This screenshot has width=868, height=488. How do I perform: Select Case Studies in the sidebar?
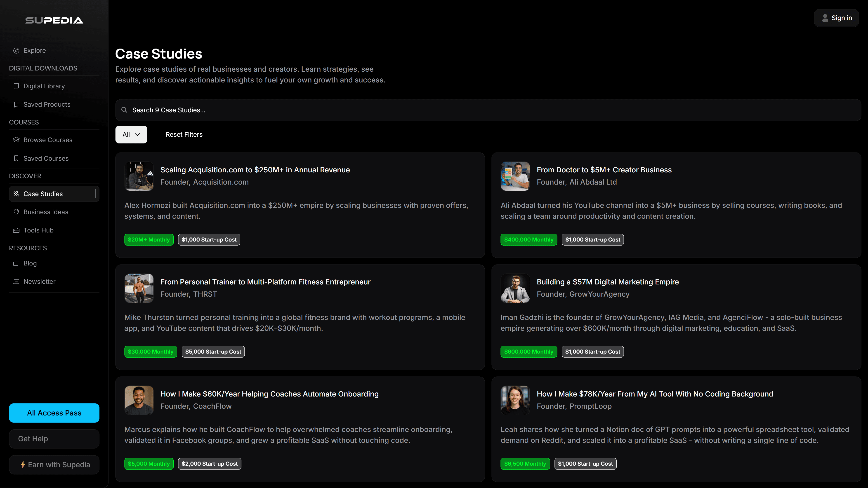[x=54, y=194]
